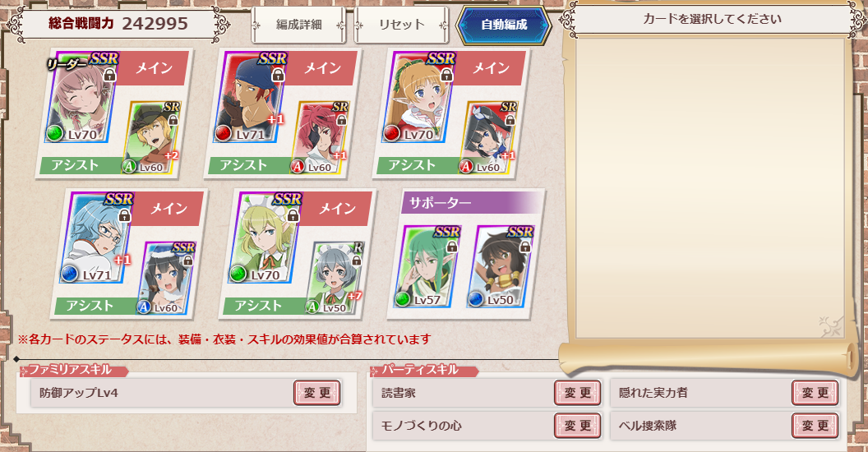Viewport: 868px width, 452px height.
Task: Click the dark-skinned supporter Lv50 card
Action: pyautogui.click(x=501, y=266)
